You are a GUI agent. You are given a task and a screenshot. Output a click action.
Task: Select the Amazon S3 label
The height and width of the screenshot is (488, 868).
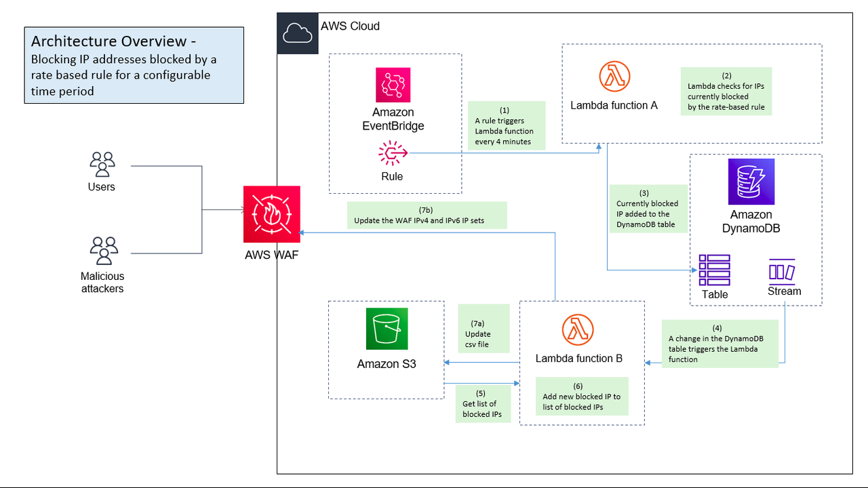coord(387,365)
